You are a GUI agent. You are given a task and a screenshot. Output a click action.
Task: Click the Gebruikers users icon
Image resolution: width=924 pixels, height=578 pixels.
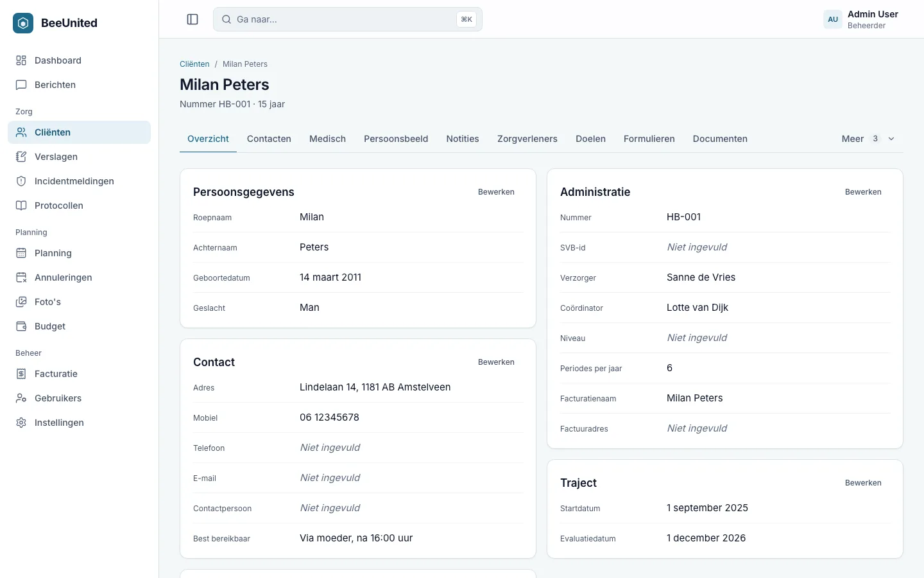point(21,398)
